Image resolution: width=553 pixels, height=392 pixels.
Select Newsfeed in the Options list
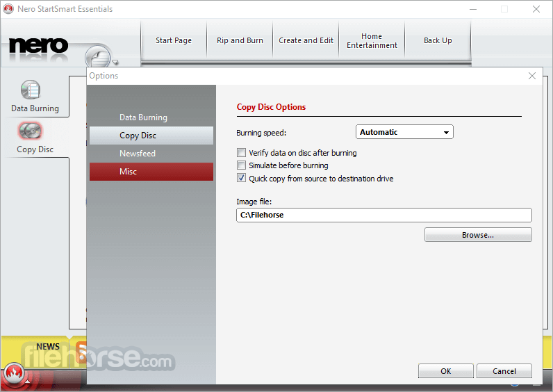pos(151,154)
